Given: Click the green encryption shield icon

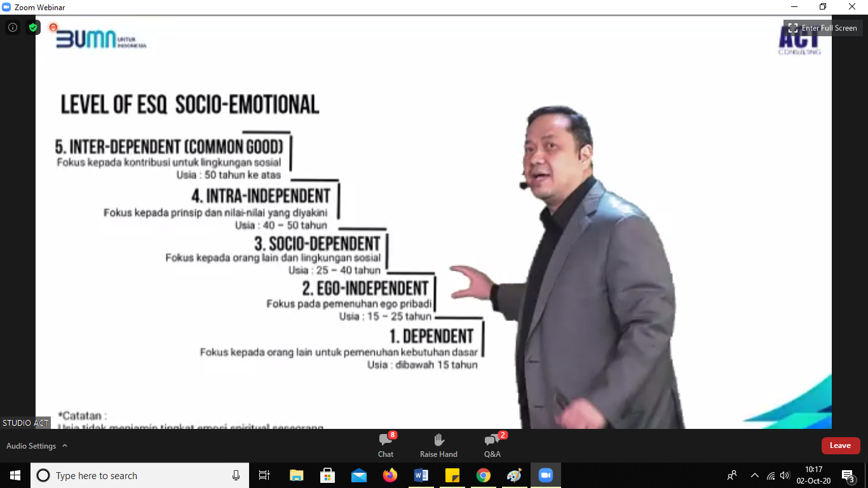Looking at the screenshot, I should pyautogui.click(x=33, y=27).
